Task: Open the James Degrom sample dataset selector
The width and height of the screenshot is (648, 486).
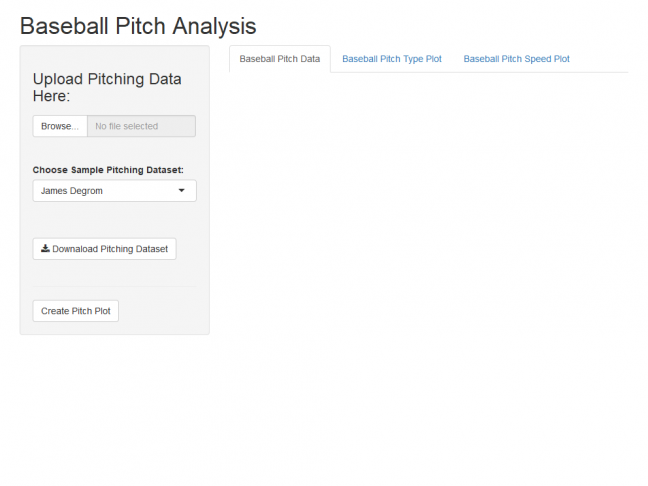Action: click(114, 191)
